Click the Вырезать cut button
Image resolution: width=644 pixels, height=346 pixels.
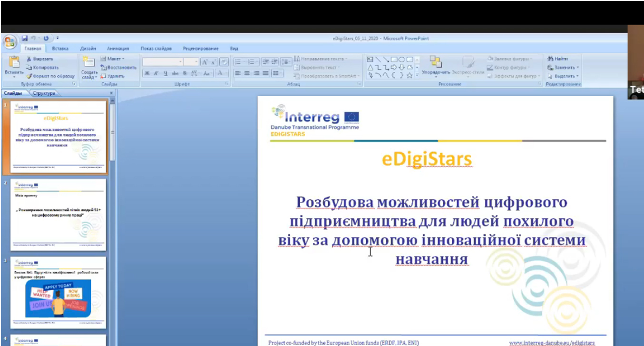pyautogui.click(x=42, y=59)
